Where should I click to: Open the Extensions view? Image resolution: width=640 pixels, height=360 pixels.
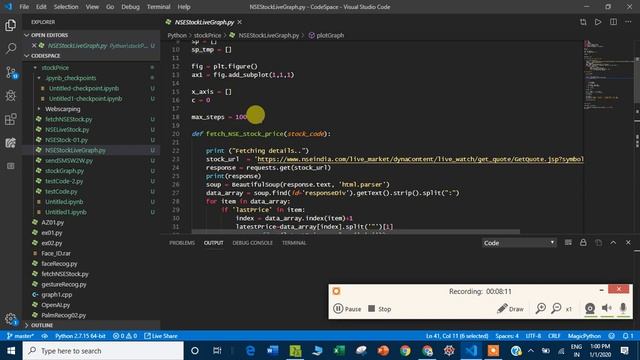[11, 119]
